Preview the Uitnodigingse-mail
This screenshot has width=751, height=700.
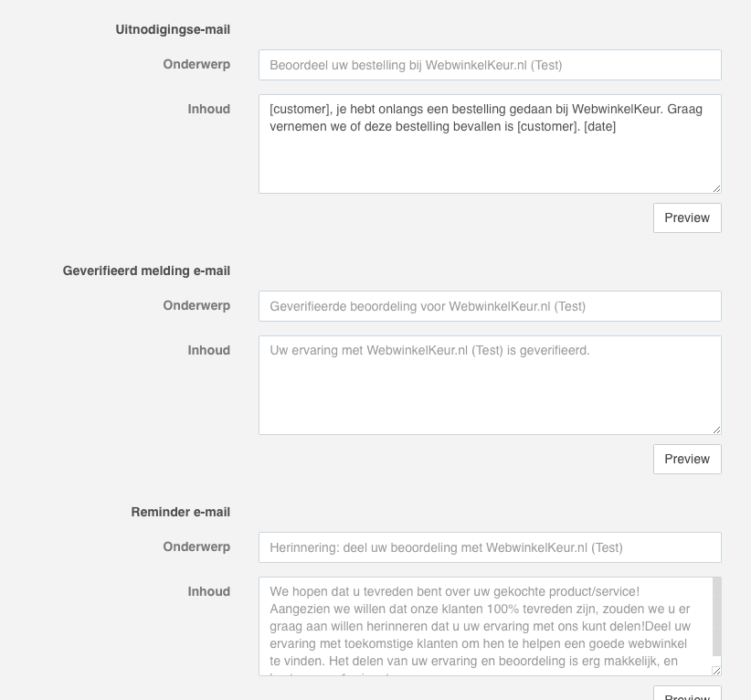point(687,217)
